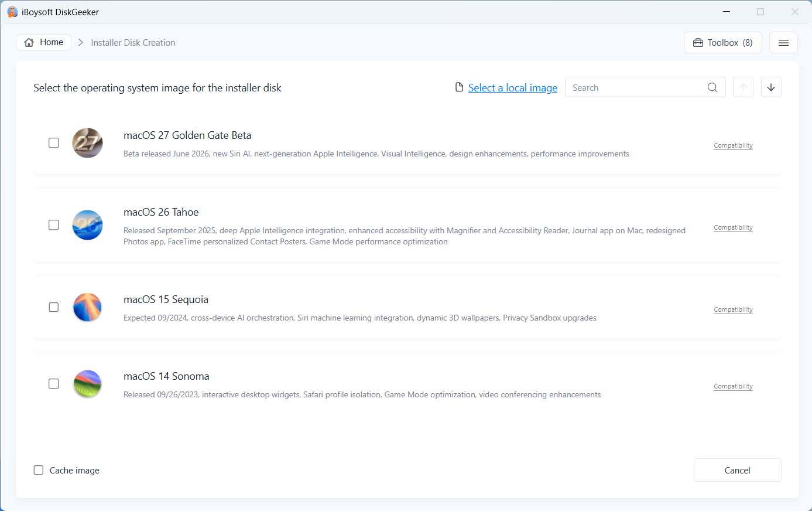The width and height of the screenshot is (812, 511).
Task: Click the Cancel button
Action: point(738,470)
